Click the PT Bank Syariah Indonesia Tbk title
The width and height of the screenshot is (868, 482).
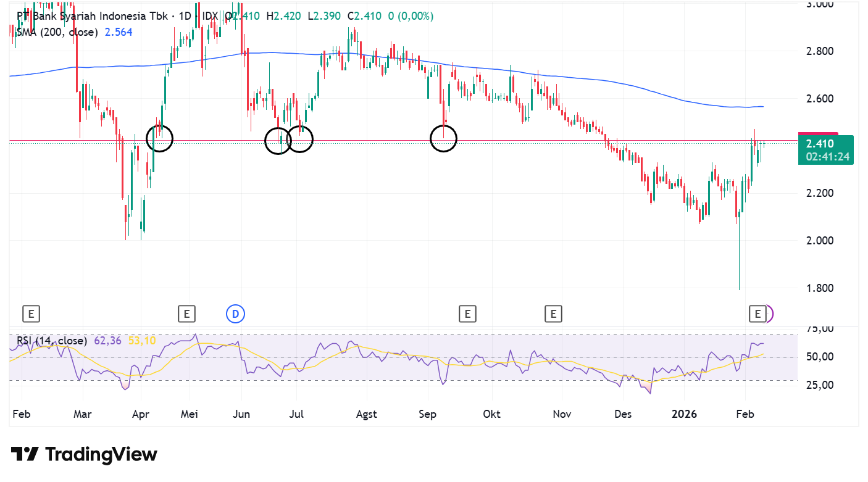tap(93, 16)
